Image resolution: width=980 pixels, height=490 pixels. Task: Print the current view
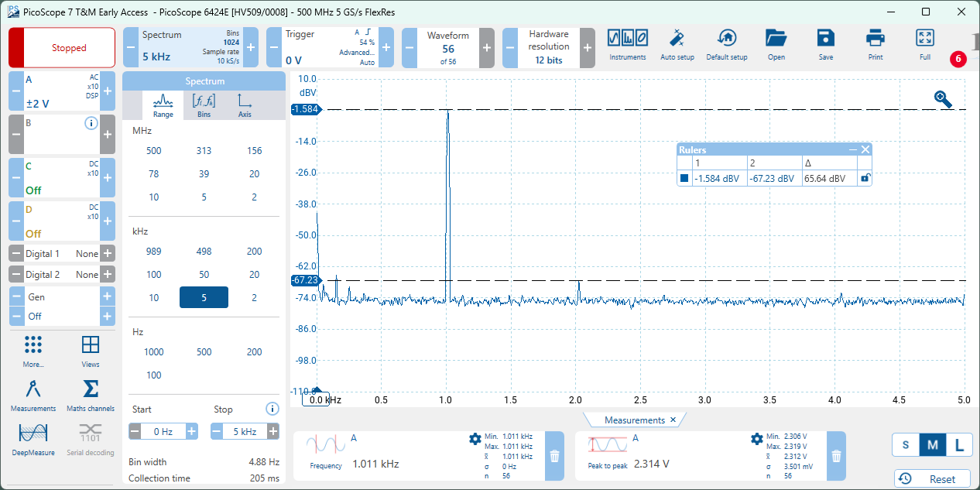(x=875, y=45)
